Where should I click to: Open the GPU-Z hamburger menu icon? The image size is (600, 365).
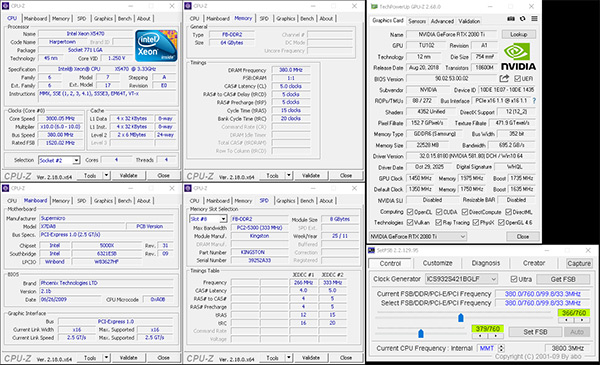535,19
